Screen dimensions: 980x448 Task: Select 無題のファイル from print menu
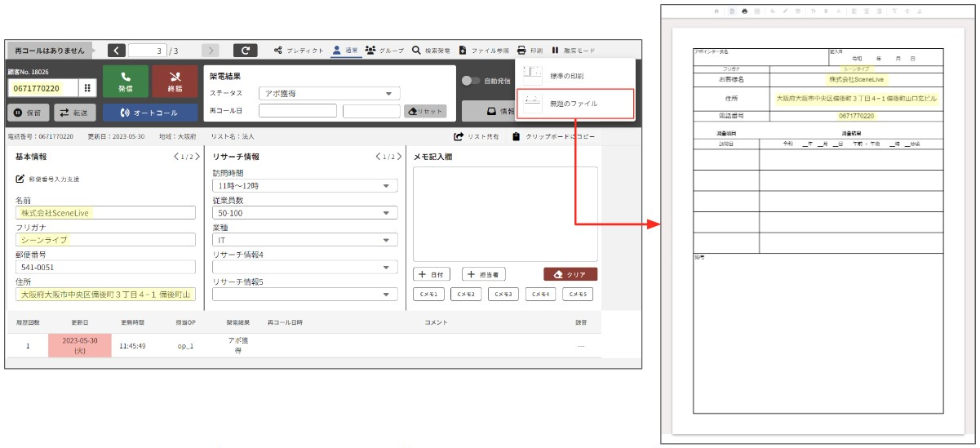pos(575,104)
